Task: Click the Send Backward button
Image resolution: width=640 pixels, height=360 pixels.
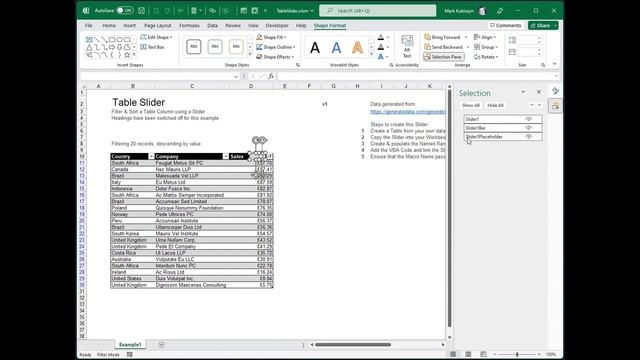Action: click(x=443, y=47)
